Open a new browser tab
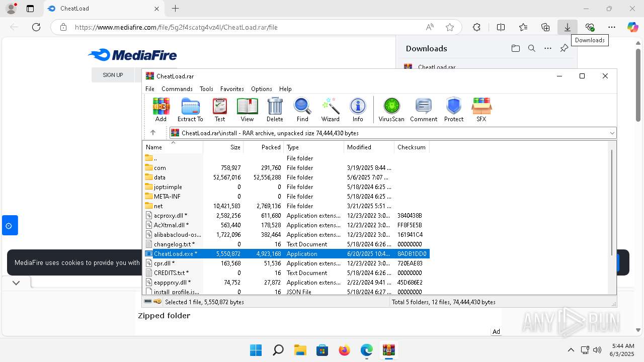Viewport: 644px width, 362px height. pyautogui.click(x=175, y=9)
